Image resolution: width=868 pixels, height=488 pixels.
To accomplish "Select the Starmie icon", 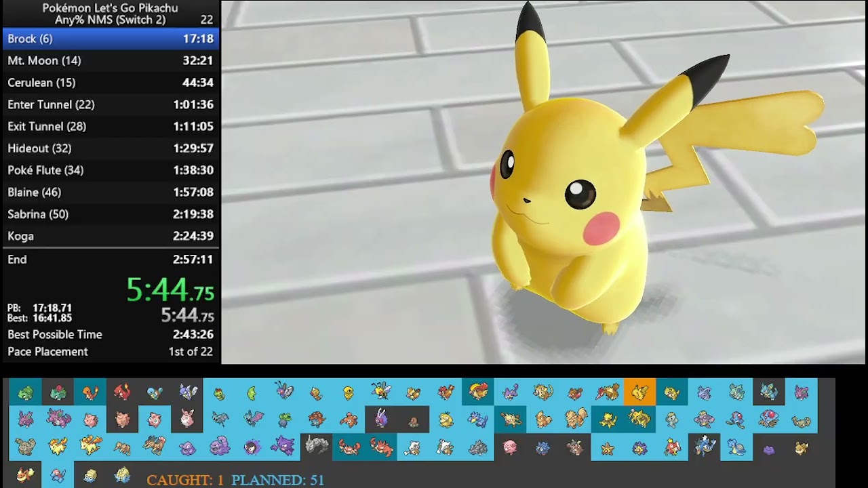I will point(639,447).
